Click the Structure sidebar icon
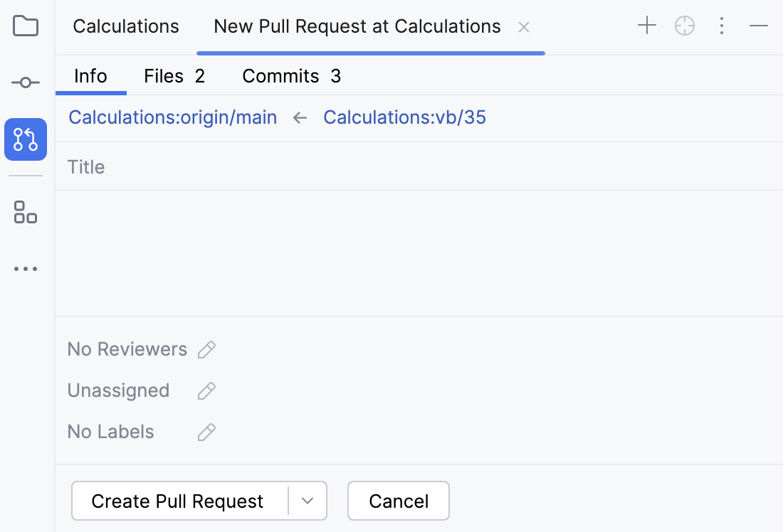The width and height of the screenshot is (783, 532). 26,213
